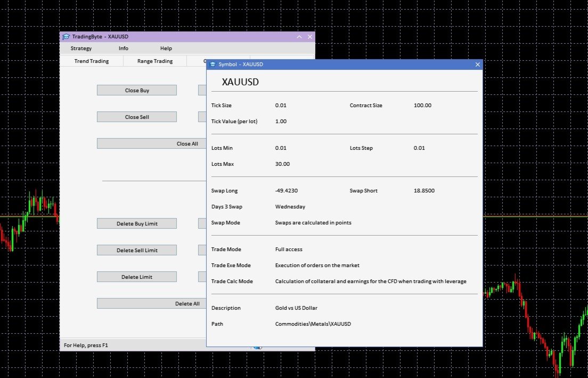Image resolution: width=588 pixels, height=378 pixels.
Task: Select the Contract Size value 100.00
Action: (423, 106)
